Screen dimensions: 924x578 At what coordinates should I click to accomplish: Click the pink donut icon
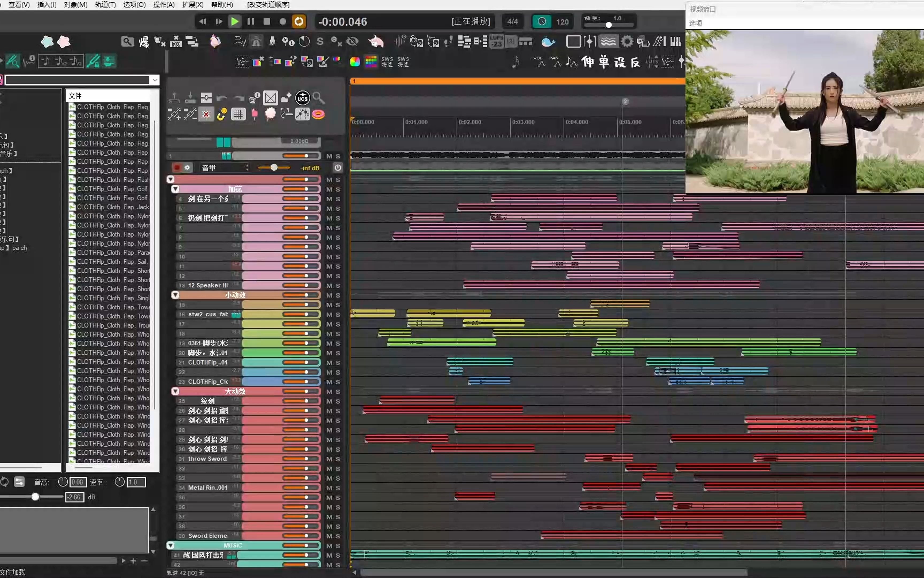click(x=318, y=114)
